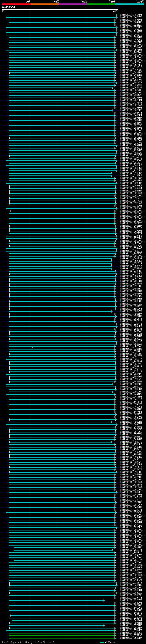146x644 pixels.
Task: Select hit UniRef100_P62701
Action: [131, 53]
